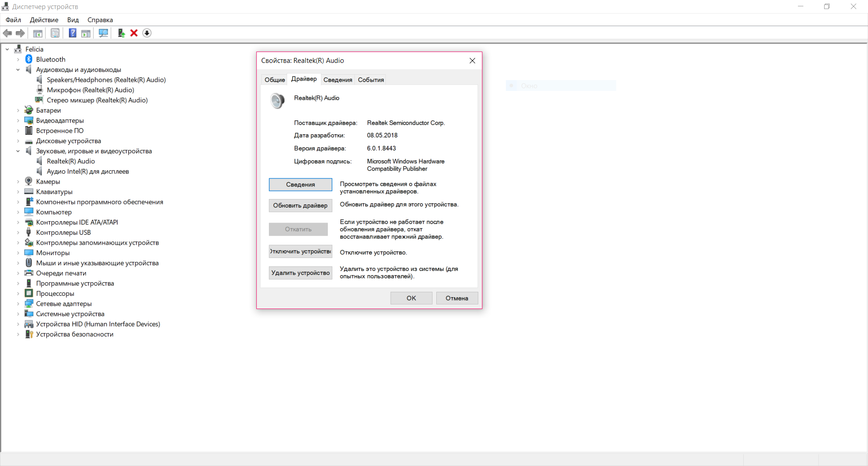Screen dimensions: 868x466
Task: Select Аудио Intel(R) для дисплеев device
Action: 88,171
